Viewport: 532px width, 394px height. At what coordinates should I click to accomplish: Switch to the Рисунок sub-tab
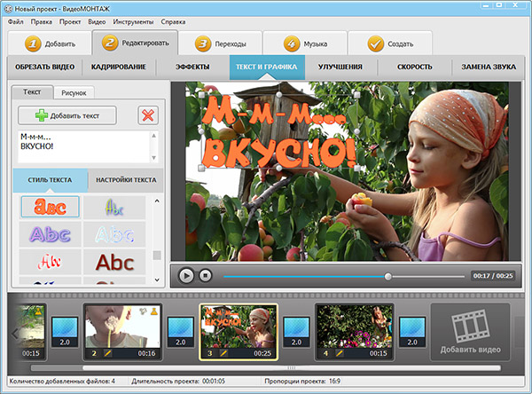pos(74,92)
